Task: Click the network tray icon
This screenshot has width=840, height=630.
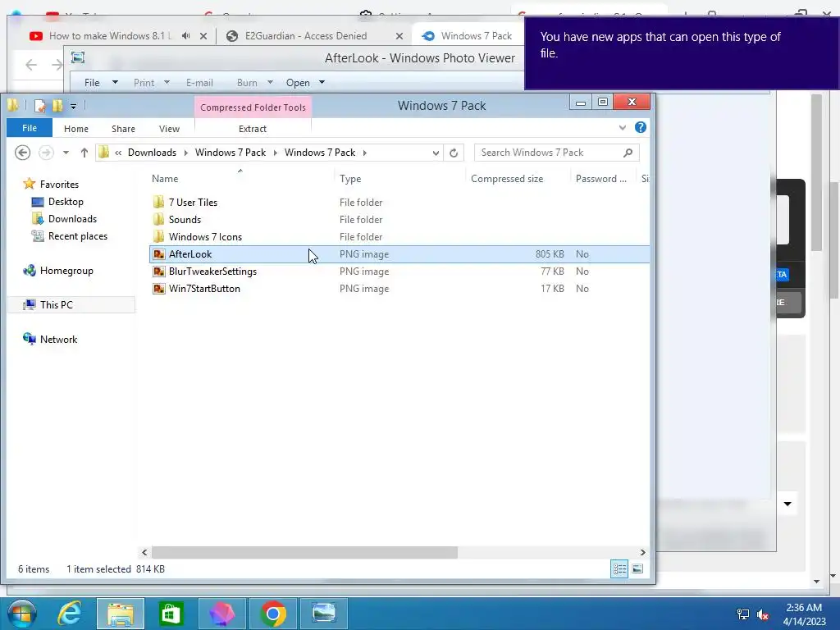Action: pos(743,614)
